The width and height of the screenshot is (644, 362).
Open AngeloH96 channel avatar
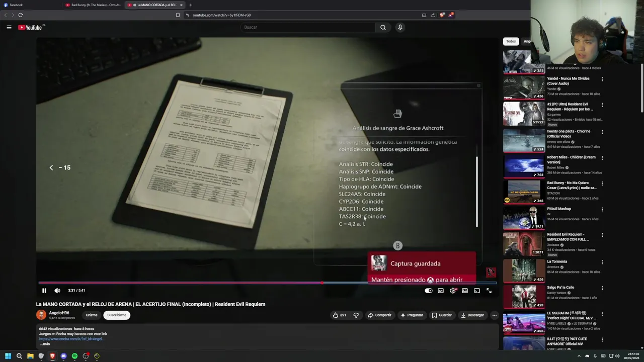(41, 315)
